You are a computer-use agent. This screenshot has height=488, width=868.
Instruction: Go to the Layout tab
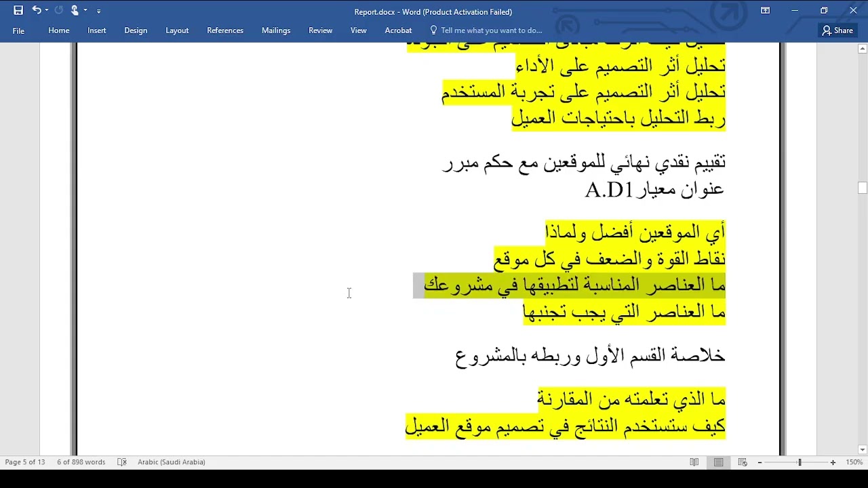[x=177, y=30]
